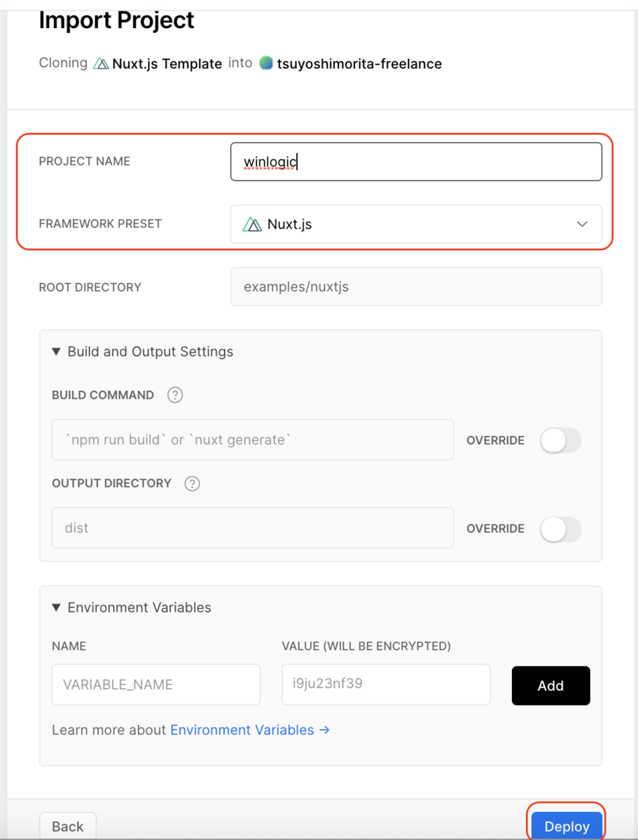The height and width of the screenshot is (840, 638).
Task: Click the Project Name field containing winlogic
Action: 416,162
